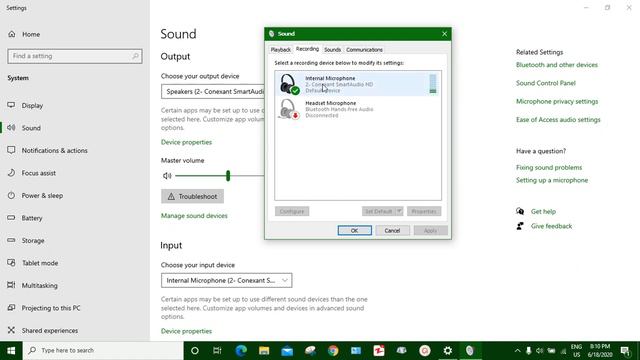Launch Google Chrome from taskbar
The height and width of the screenshot is (360, 640).
click(x=333, y=351)
